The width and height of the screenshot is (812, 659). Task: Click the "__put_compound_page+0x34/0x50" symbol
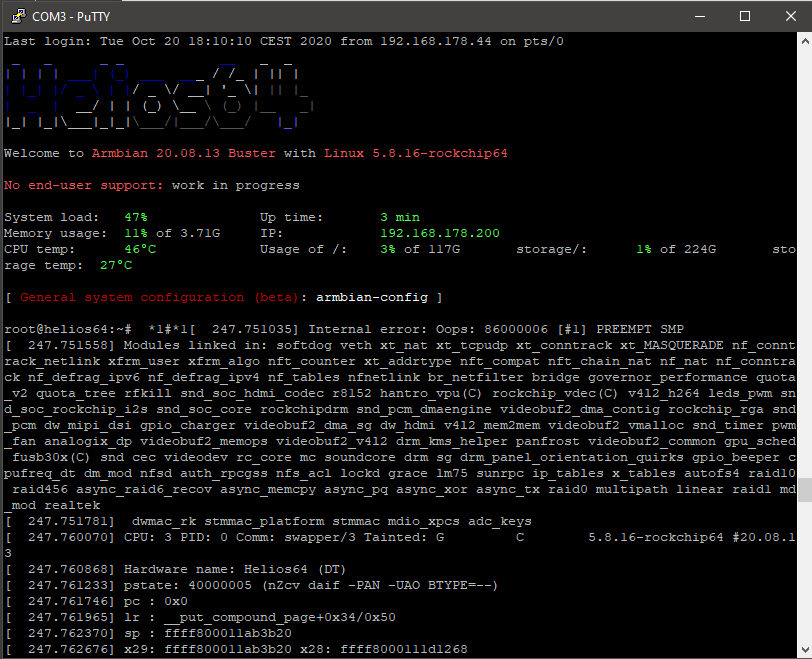tap(280, 618)
